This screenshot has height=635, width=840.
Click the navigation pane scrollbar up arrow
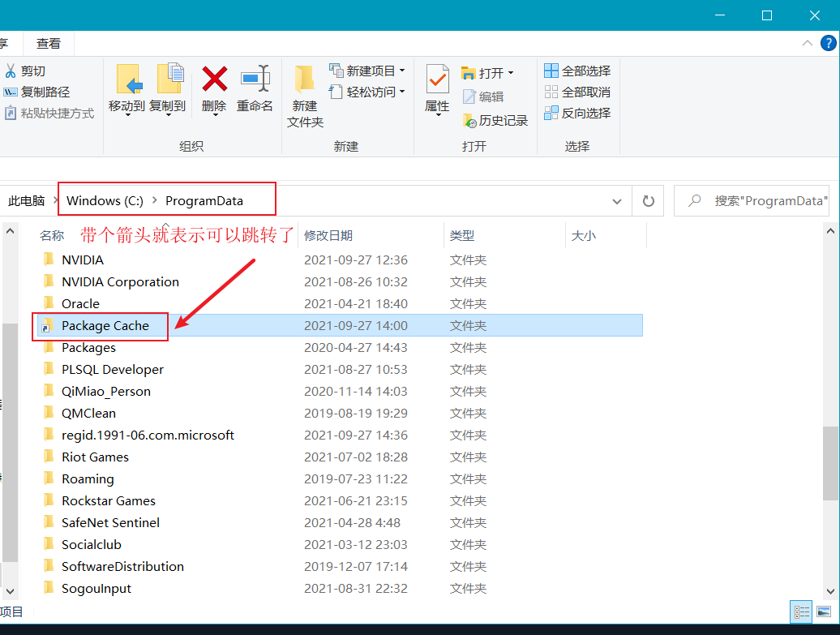10,231
